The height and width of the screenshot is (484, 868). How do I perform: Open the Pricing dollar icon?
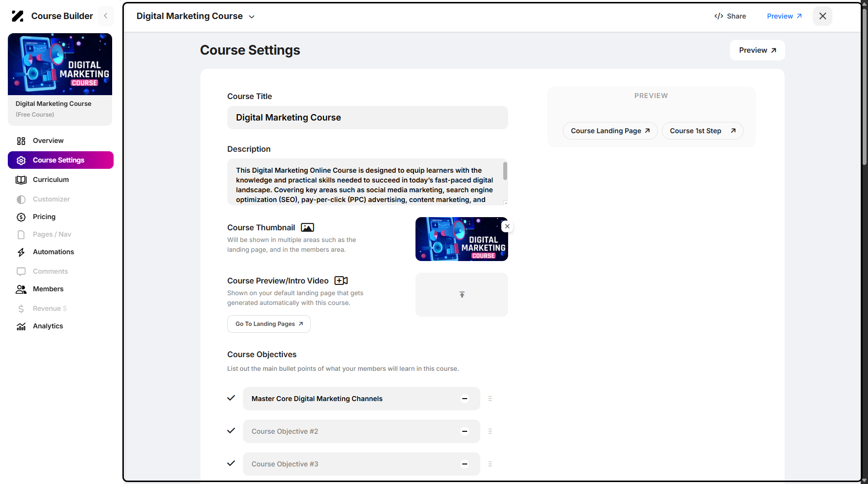click(x=21, y=217)
